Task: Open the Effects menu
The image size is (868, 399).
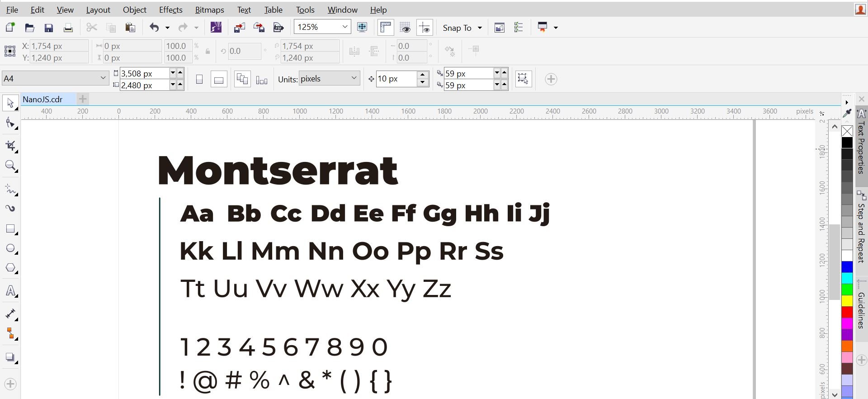Action: tap(170, 9)
